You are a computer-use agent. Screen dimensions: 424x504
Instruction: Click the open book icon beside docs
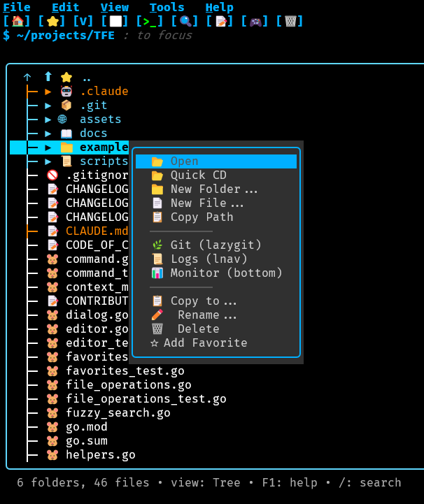click(66, 134)
